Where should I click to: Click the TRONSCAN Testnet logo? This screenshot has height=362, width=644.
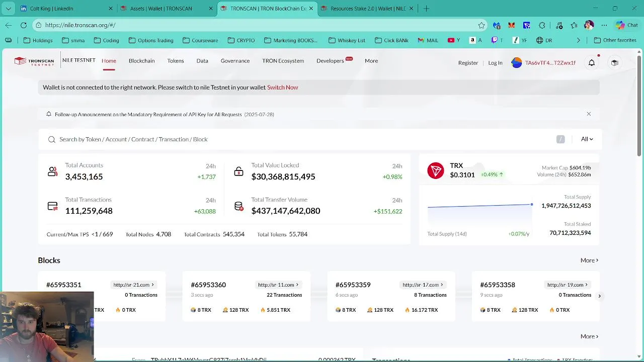click(x=34, y=61)
